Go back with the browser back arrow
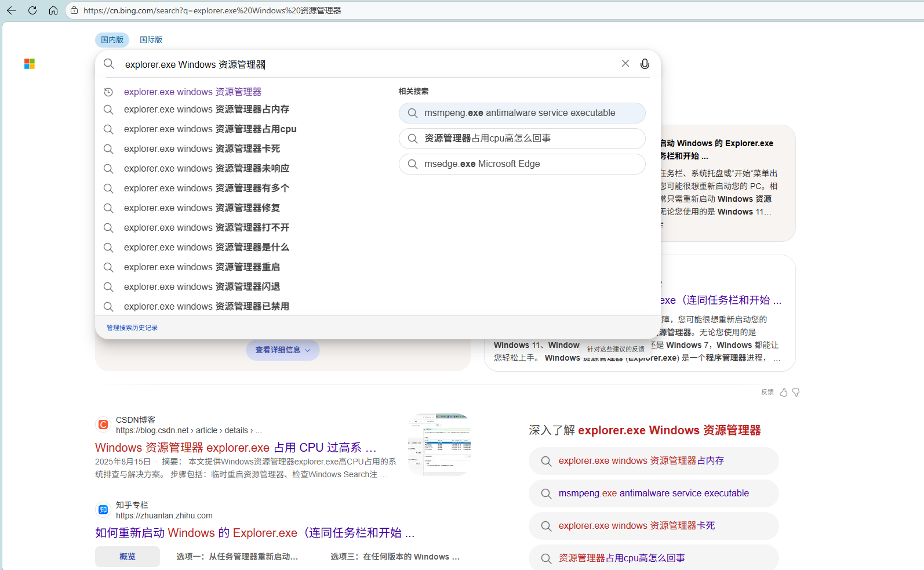Viewport: 924px width, 570px height. pyautogui.click(x=12, y=10)
